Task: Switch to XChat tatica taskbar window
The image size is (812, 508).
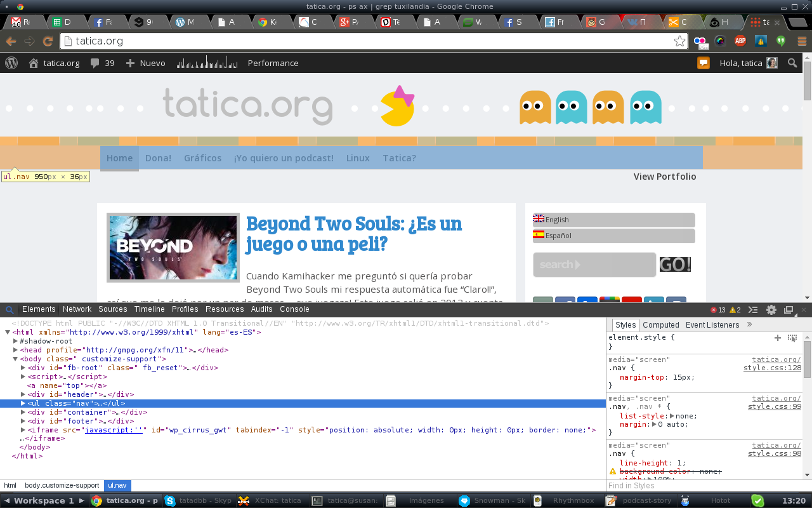Action: tap(271, 500)
